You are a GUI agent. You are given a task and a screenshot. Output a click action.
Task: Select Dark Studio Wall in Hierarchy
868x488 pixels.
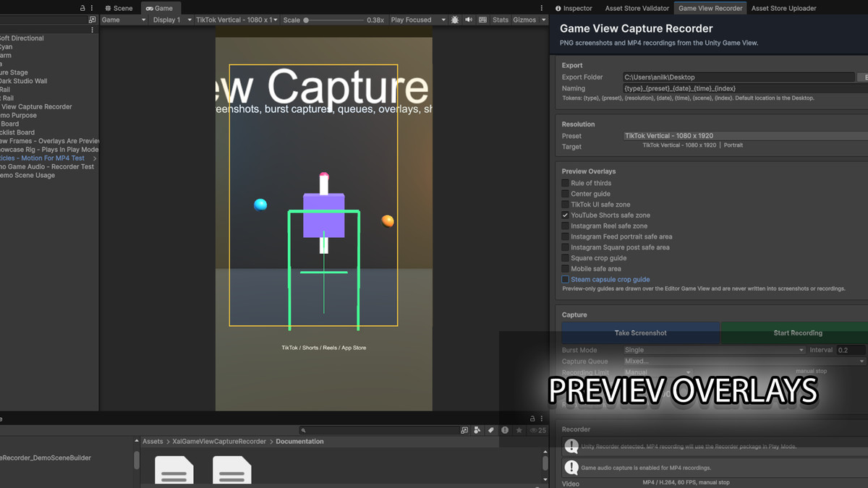(23, 82)
